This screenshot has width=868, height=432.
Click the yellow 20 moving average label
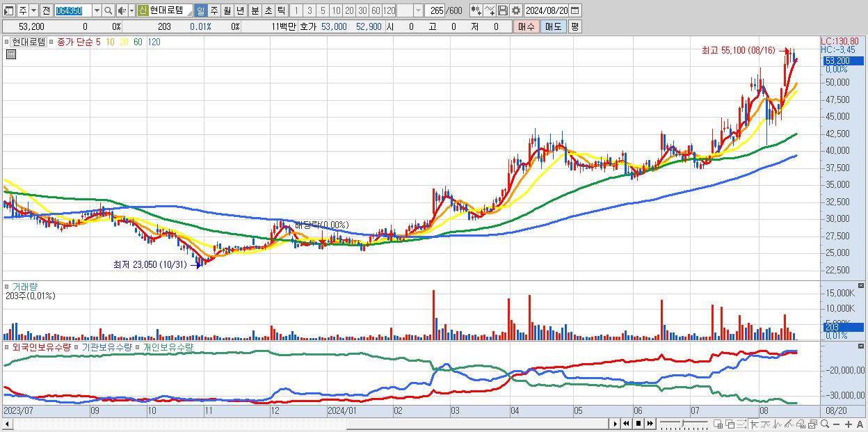click(x=124, y=42)
